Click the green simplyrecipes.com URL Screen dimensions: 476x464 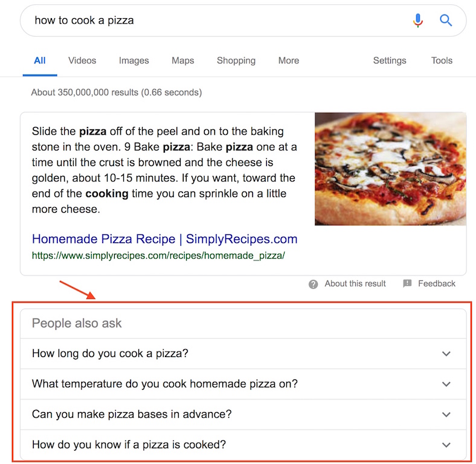[158, 256]
